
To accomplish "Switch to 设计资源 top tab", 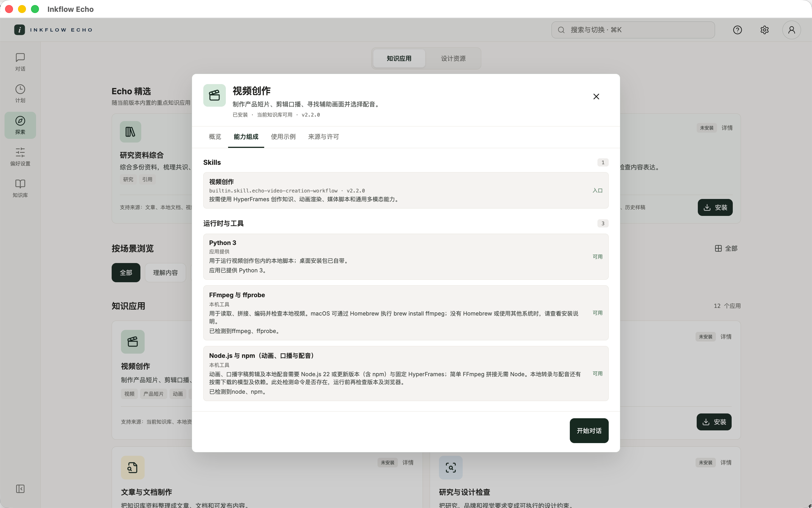I will tap(453, 58).
